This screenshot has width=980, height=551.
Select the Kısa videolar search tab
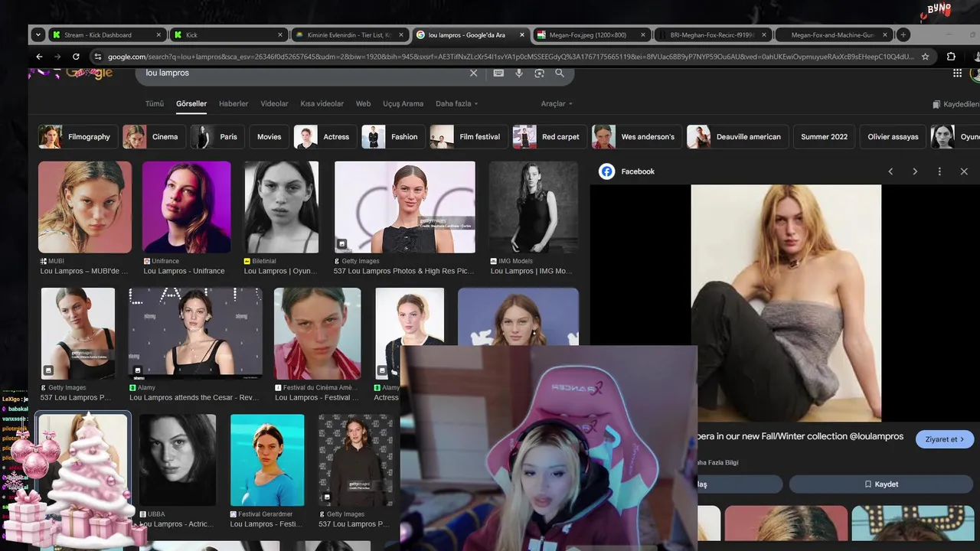click(322, 103)
